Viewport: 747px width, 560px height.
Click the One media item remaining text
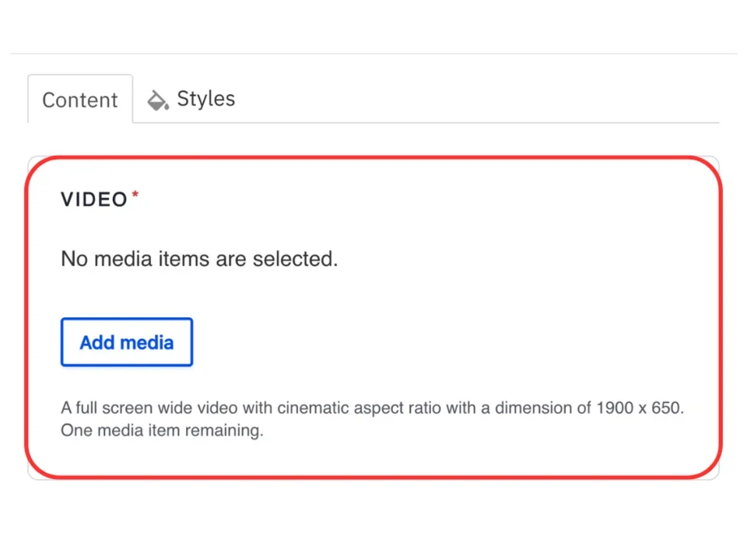point(162,430)
